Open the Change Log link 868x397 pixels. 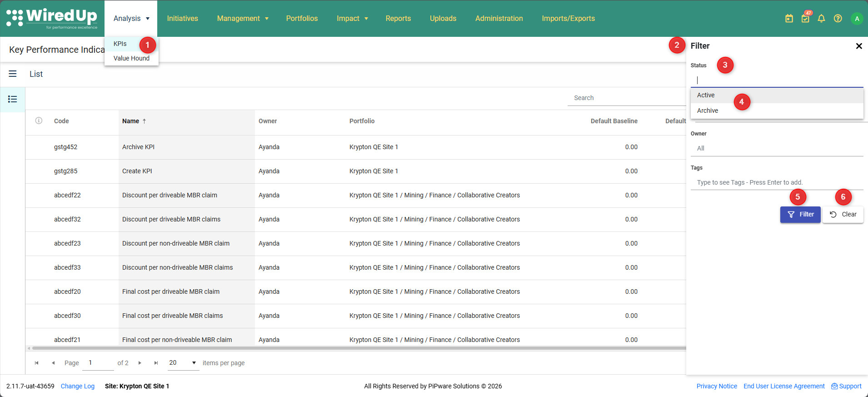tap(78, 386)
